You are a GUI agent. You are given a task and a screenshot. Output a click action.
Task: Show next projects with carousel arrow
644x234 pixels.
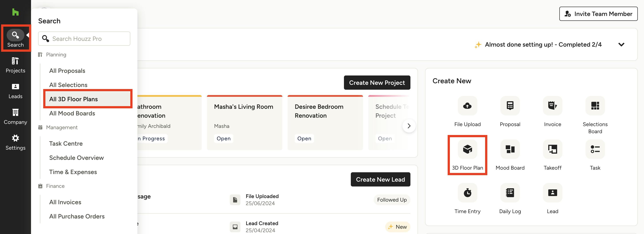tap(409, 126)
